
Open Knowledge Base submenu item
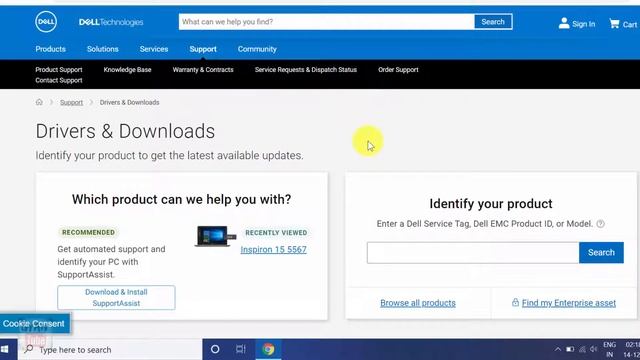pos(127,70)
